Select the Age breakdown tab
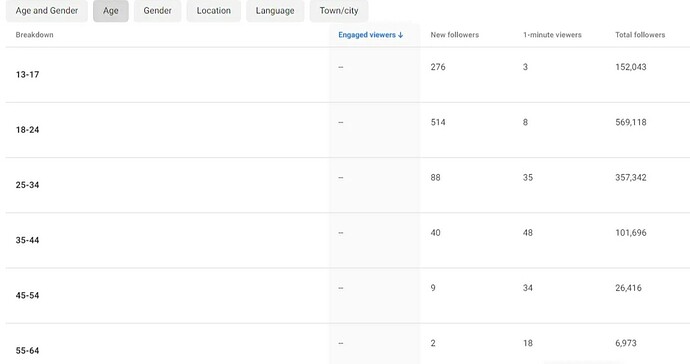690x364 pixels. (111, 11)
